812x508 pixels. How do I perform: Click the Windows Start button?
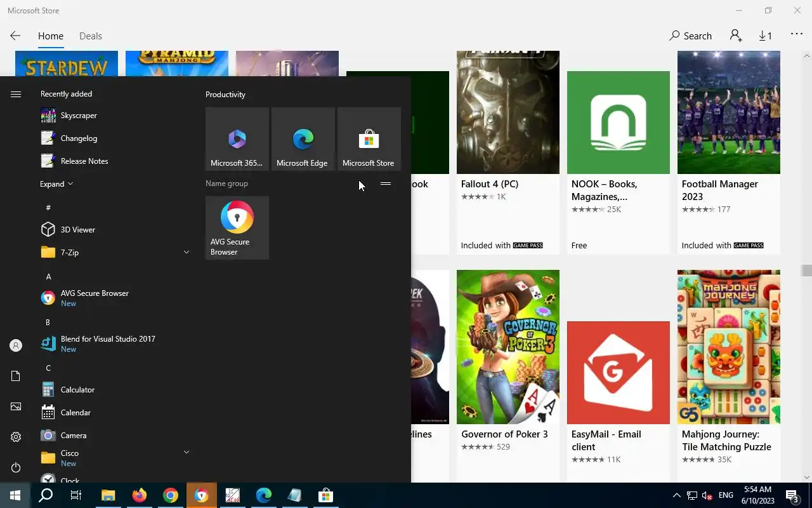[15, 495]
